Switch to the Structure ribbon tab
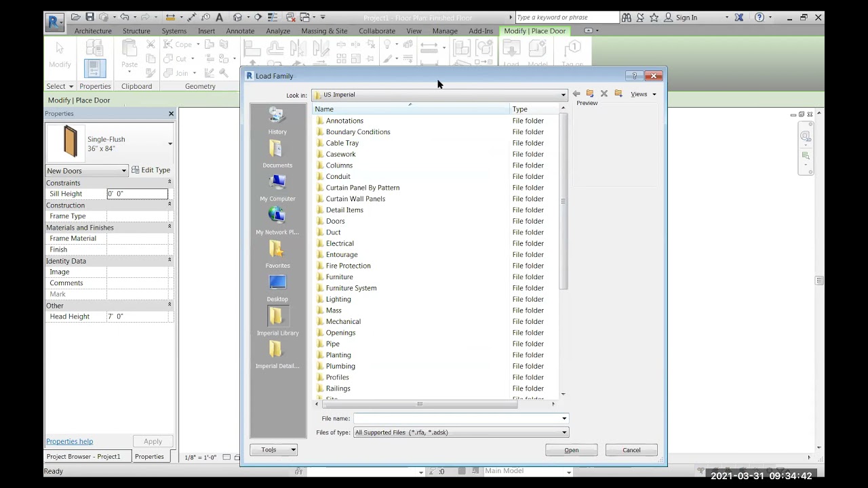 pos(136,31)
